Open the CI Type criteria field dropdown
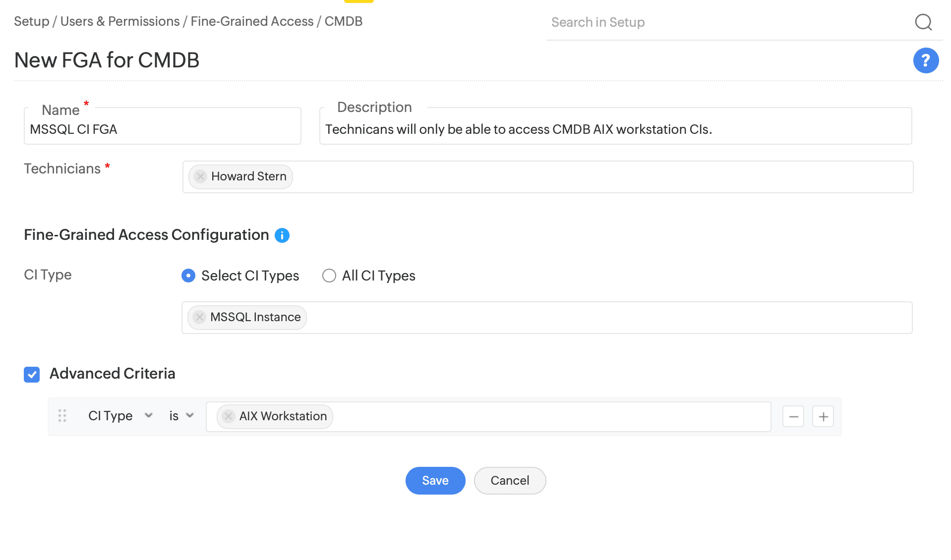 click(120, 416)
